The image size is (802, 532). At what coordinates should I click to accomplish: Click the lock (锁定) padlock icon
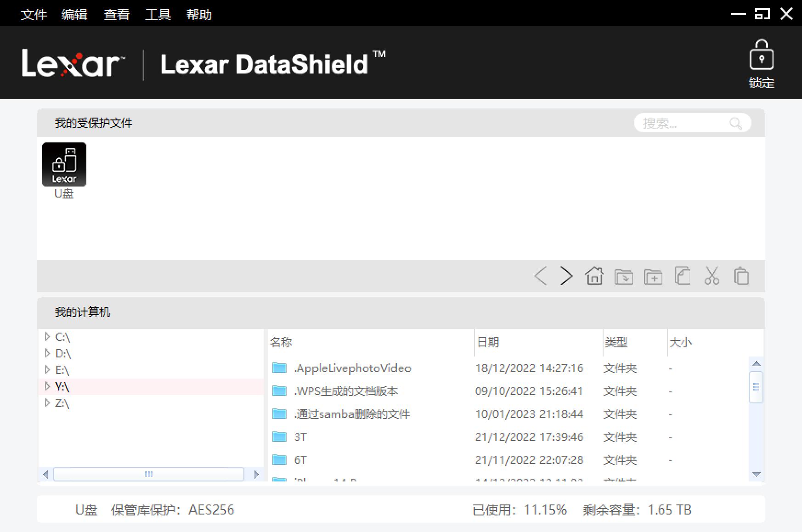[761, 55]
